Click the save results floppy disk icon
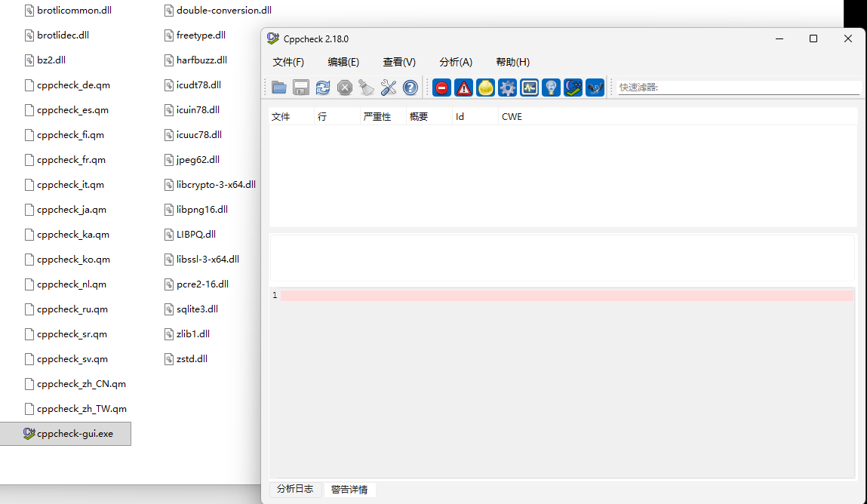The image size is (867, 504). click(301, 88)
